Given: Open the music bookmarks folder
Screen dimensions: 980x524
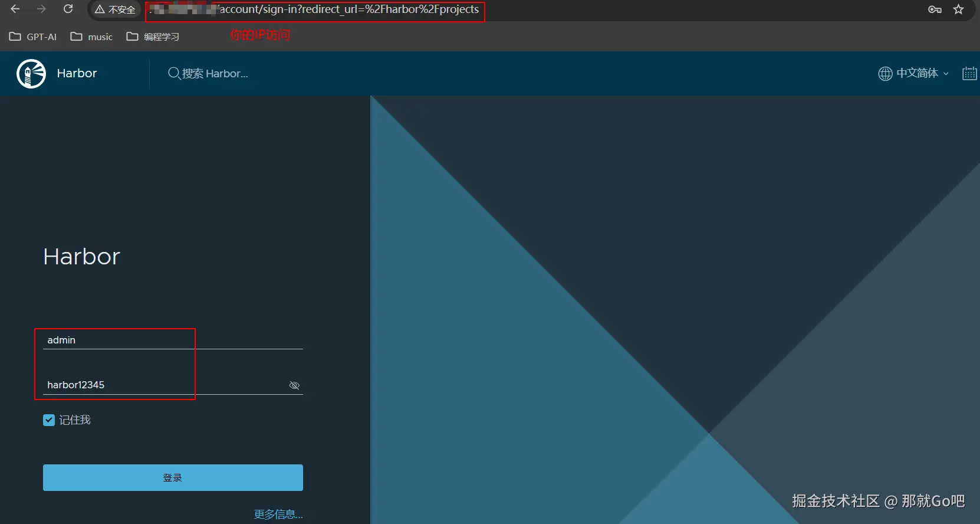Looking at the screenshot, I should pos(91,37).
